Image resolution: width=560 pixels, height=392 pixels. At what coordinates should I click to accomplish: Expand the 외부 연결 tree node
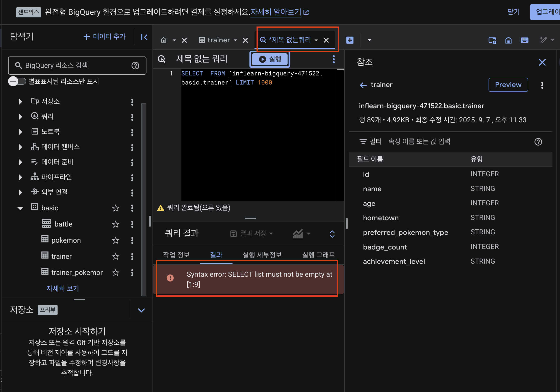point(20,192)
